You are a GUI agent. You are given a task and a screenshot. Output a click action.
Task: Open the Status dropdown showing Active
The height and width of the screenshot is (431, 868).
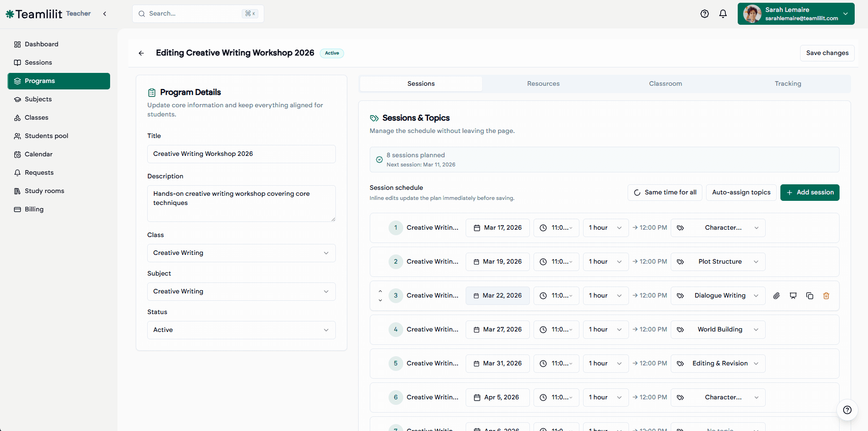pyautogui.click(x=241, y=330)
